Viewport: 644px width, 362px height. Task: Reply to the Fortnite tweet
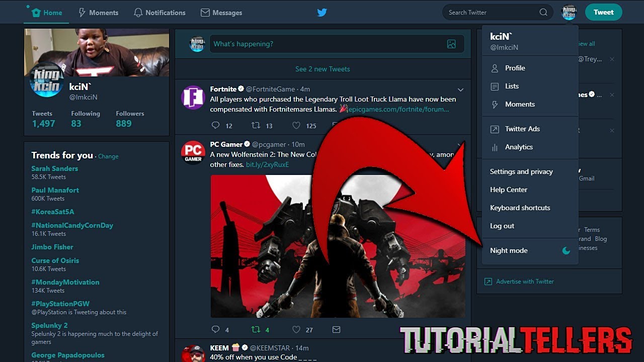tap(215, 125)
